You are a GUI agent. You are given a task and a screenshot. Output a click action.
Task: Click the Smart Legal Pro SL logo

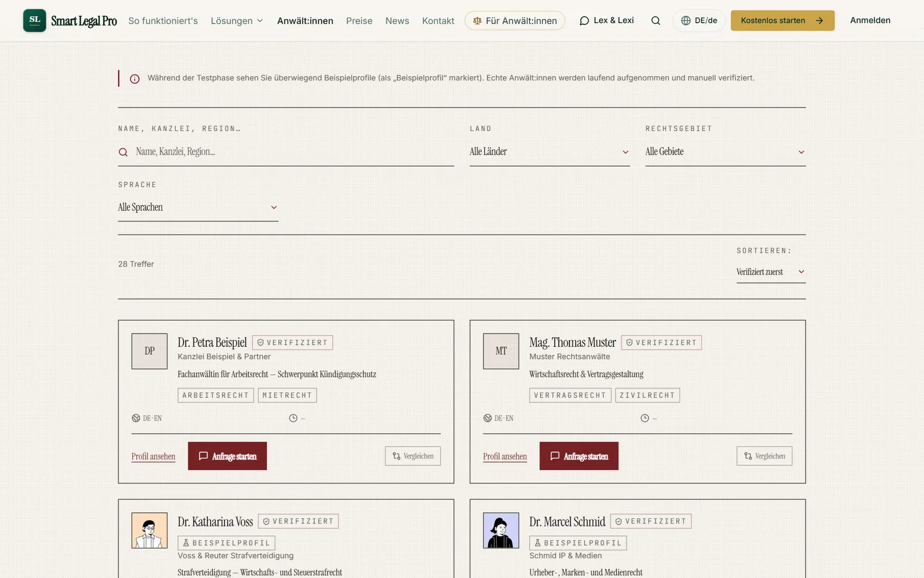pyautogui.click(x=35, y=20)
